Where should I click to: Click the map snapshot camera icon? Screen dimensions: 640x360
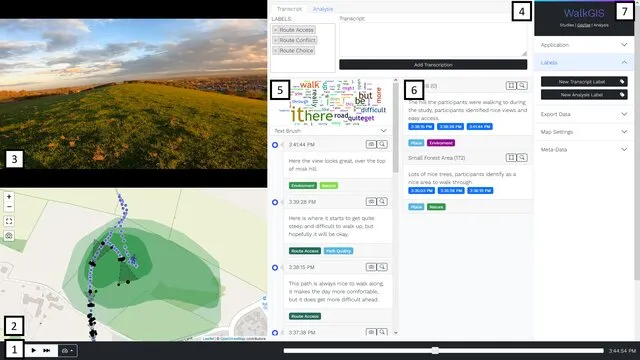9,236
